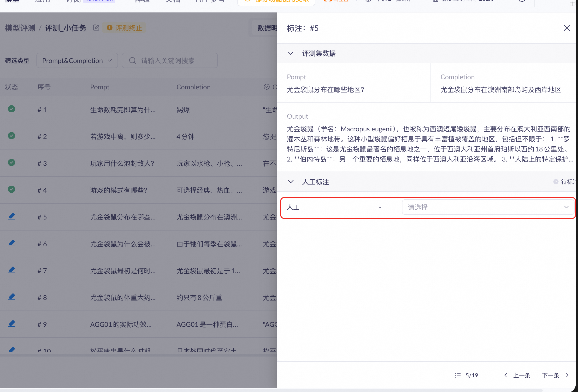Viewport: 578px width, 392px height.
Task: Click the Pompt column header
Action: [x=100, y=87]
